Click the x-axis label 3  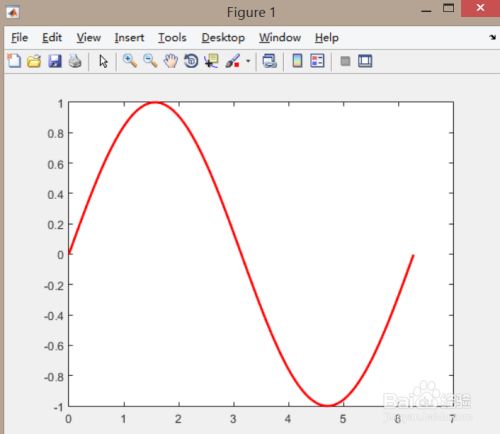coord(233,419)
